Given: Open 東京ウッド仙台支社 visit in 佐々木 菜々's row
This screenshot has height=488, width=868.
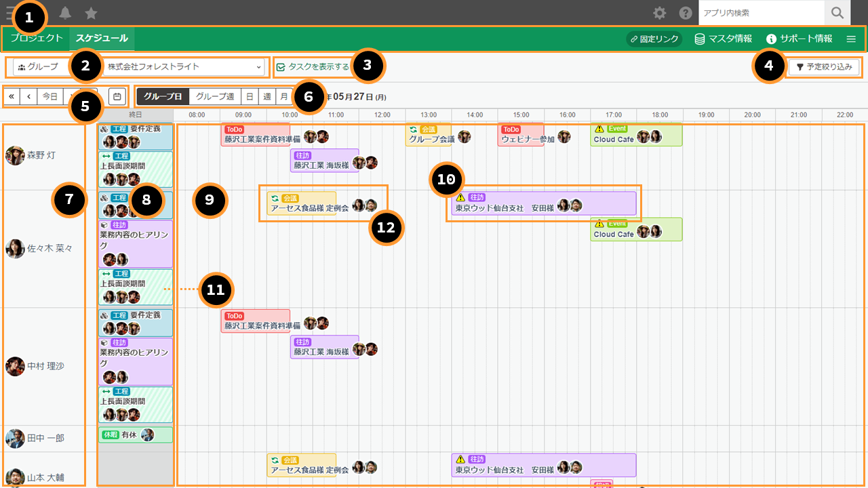Looking at the screenshot, I should click(x=544, y=203).
